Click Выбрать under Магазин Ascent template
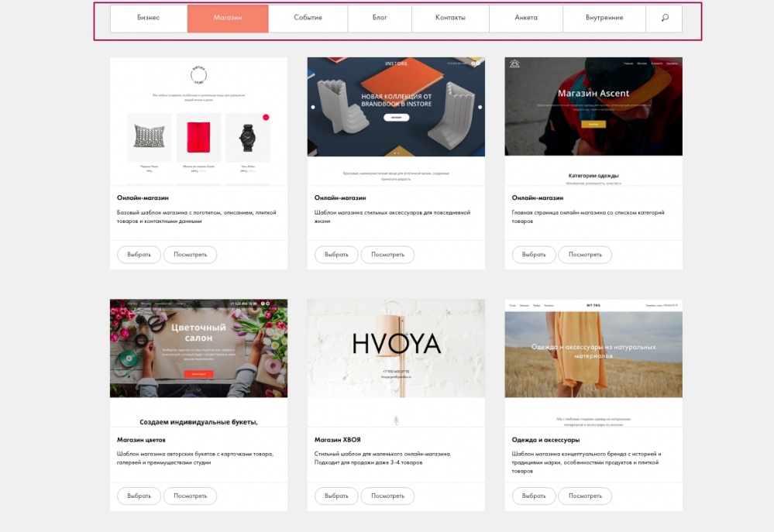Image resolution: width=774 pixels, height=532 pixels. tap(534, 255)
